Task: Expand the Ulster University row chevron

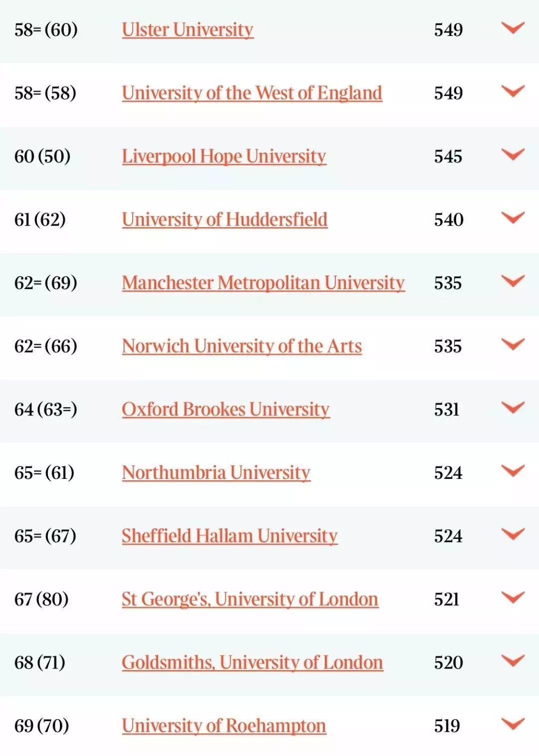Action: [x=513, y=28]
